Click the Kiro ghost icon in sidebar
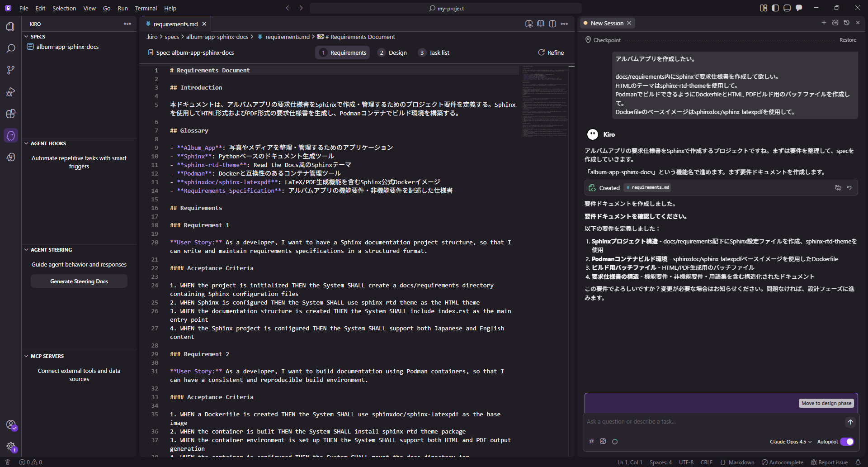Screen dimensions: 868x467 click(10, 135)
